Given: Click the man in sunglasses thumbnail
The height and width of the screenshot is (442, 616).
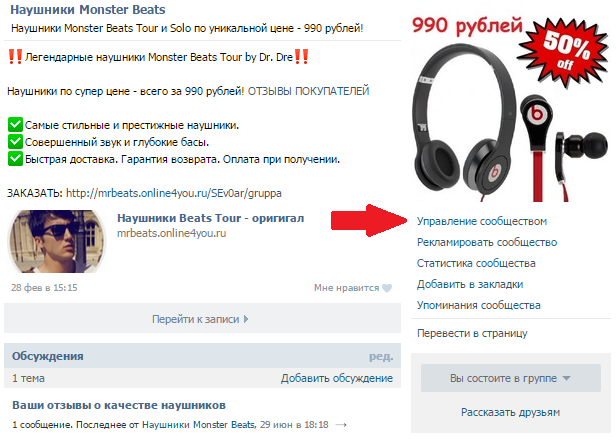Looking at the screenshot, I should coord(57,241).
